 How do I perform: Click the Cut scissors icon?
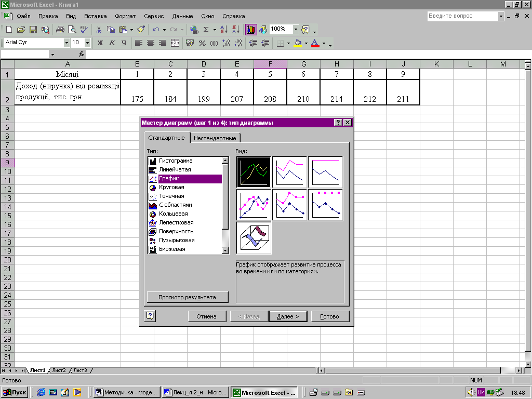99,30
